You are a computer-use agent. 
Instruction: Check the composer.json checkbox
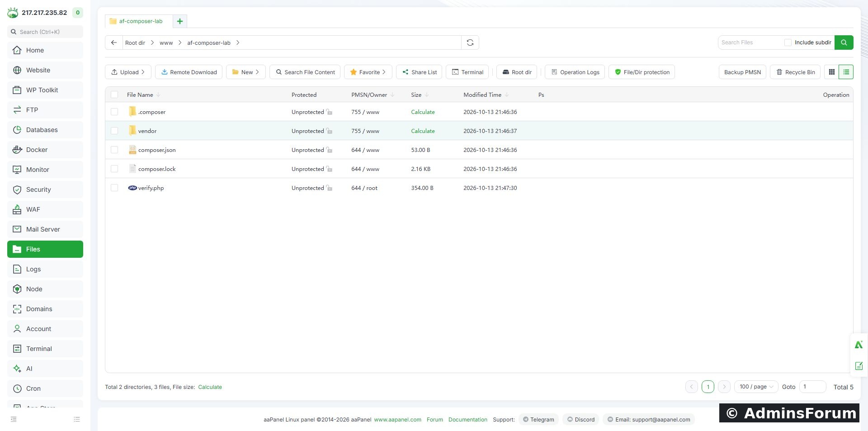[x=114, y=150]
